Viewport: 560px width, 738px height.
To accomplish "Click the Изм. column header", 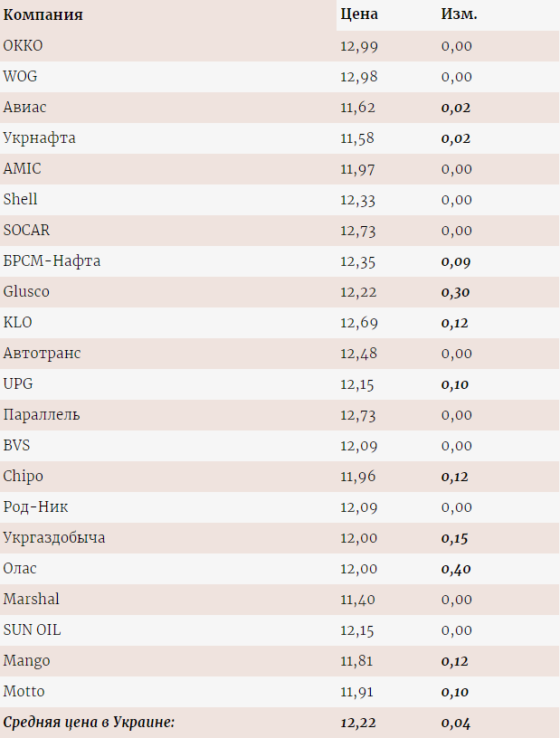I will [x=459, y=14].
